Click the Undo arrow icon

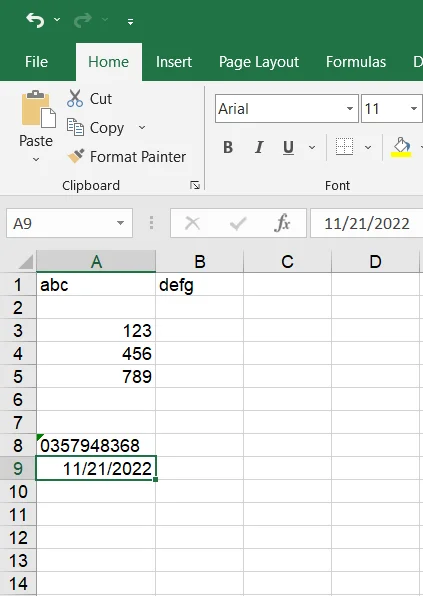(35, 20)
